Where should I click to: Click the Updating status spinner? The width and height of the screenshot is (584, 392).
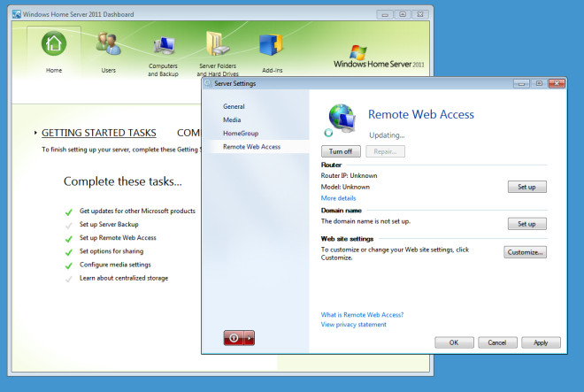click(328, 132)
